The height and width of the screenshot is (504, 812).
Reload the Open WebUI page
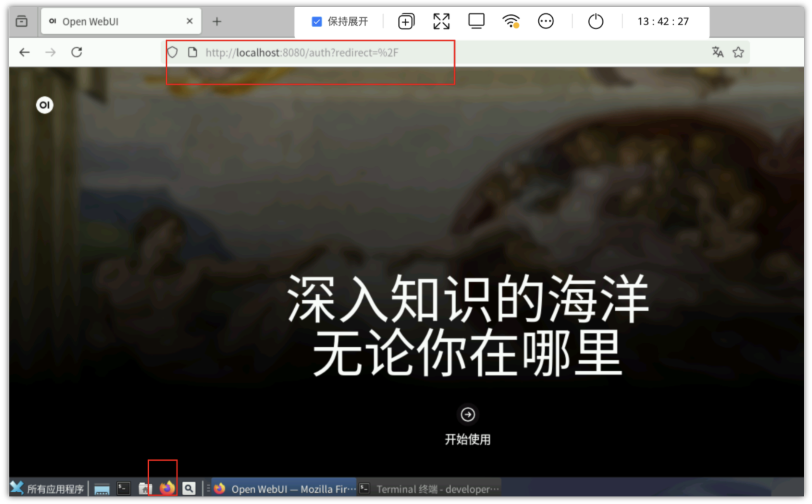[x=77, y=52]
